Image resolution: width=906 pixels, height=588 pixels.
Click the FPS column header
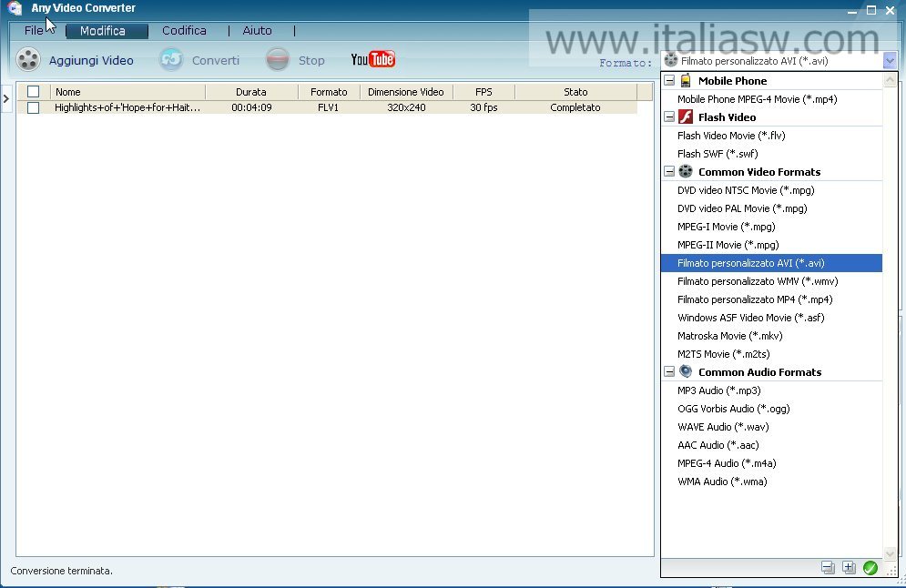point(484,92)
